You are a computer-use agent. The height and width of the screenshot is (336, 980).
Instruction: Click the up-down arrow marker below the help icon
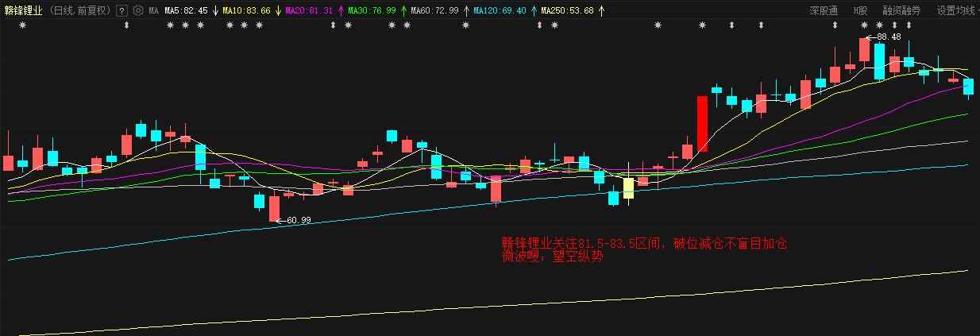(126, 26)
